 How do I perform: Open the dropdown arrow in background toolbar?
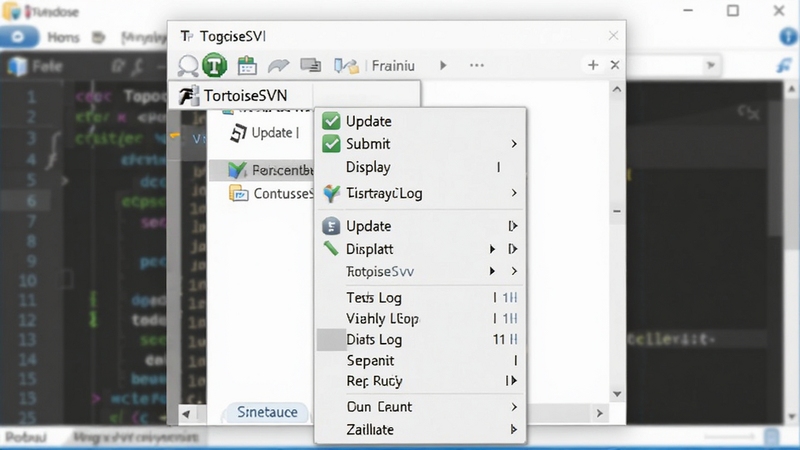pos(710,65)
